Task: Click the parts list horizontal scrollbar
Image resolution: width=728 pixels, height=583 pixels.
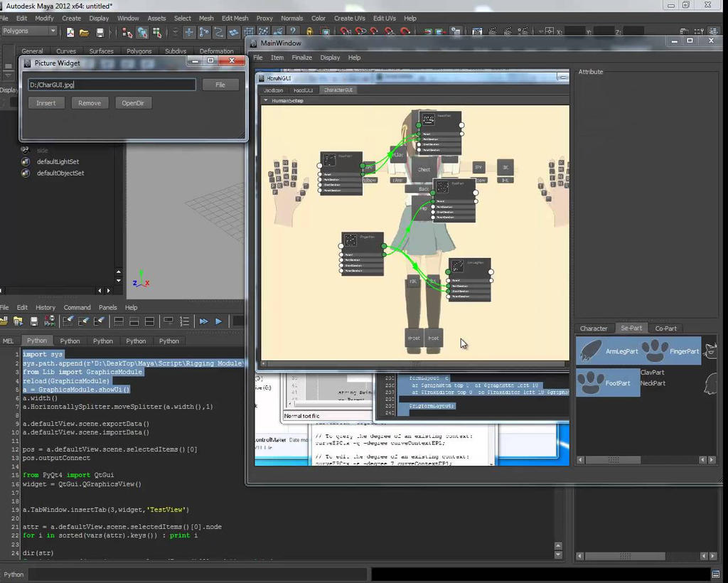Action: point(646,459)
